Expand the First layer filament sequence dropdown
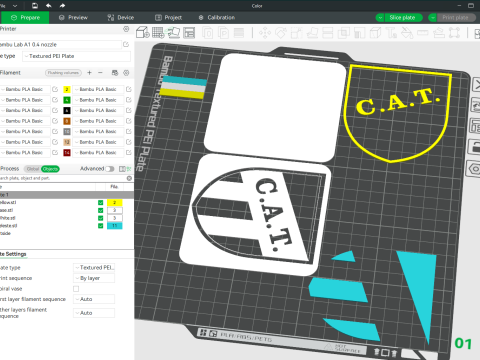 click(x=94, y=299)
